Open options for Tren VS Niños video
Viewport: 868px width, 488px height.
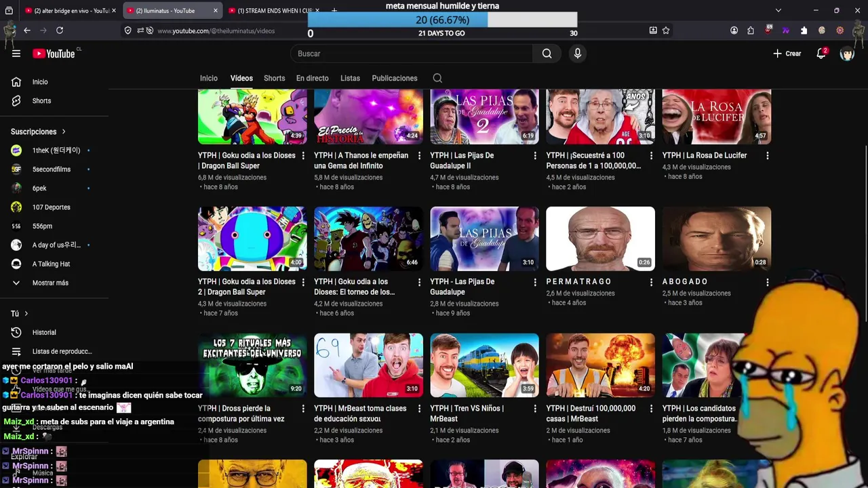(535, 409)
